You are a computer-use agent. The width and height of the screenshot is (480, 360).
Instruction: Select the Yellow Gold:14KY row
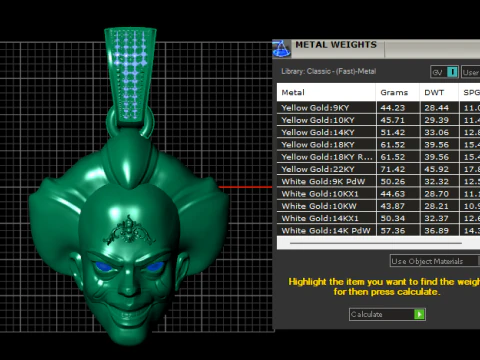point(378,132)
